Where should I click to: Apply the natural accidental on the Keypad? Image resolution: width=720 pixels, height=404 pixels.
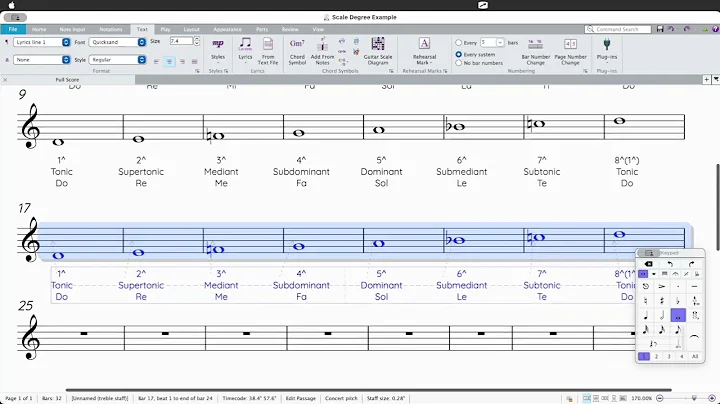pos(646,301)
